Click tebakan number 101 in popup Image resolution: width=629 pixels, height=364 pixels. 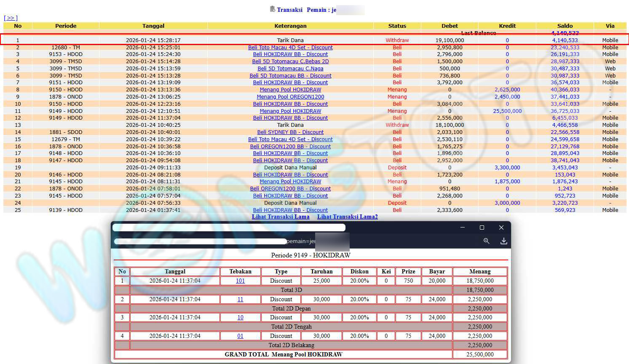pyautogui.click(x=240, y=281)
